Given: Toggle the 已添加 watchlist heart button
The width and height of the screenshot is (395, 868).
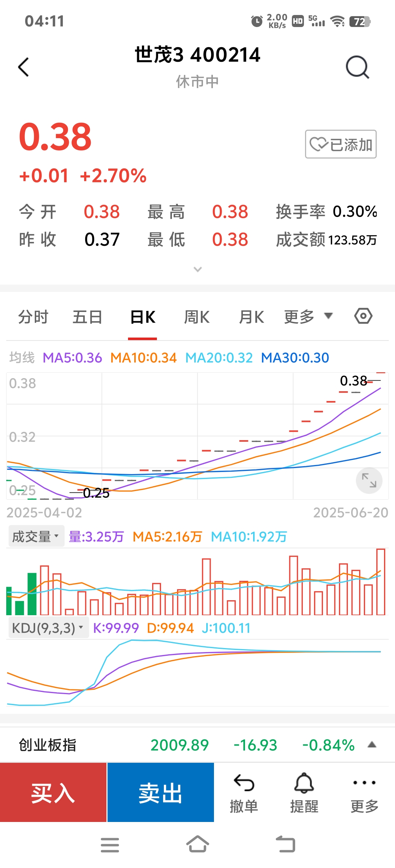Looking at the screenshot, I should pyautogui.click(x=341, y=144).
